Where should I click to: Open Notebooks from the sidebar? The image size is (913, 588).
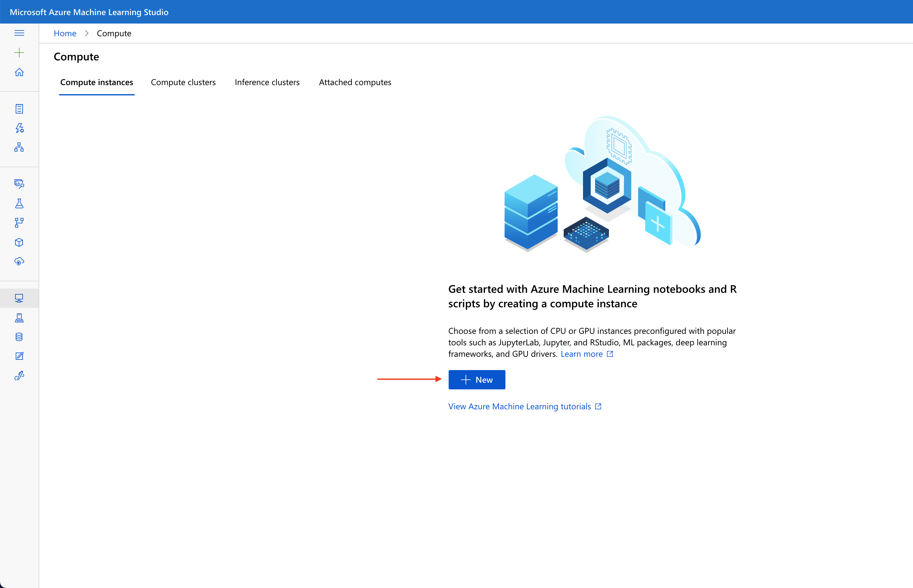[19, 109]
